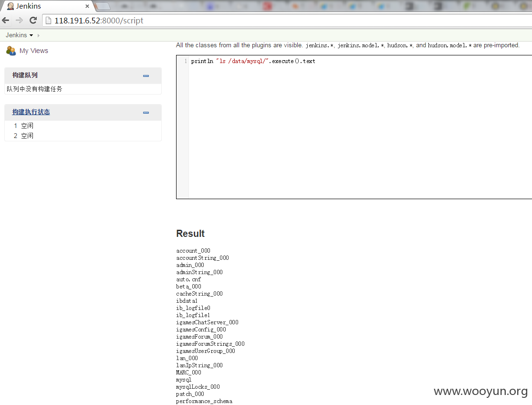
Task: Select beta_000 in the result
Action: pos(188,287)
